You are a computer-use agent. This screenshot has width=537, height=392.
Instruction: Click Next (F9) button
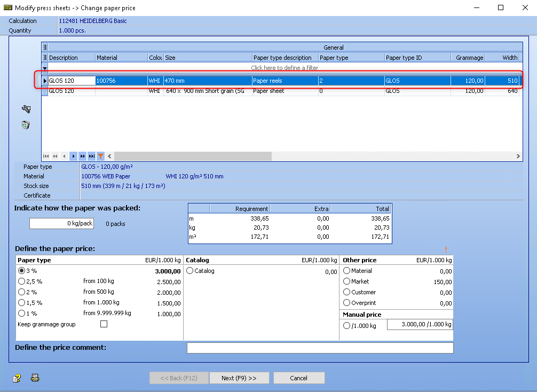click(239, 378)
